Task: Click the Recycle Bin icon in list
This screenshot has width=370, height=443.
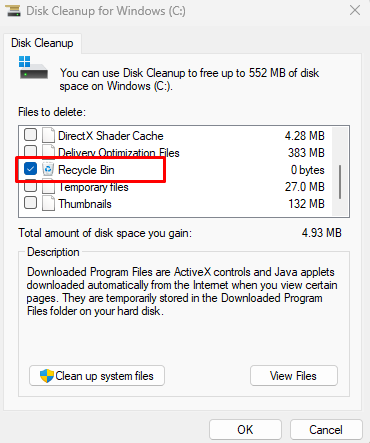Action: (x=48, y=170)
